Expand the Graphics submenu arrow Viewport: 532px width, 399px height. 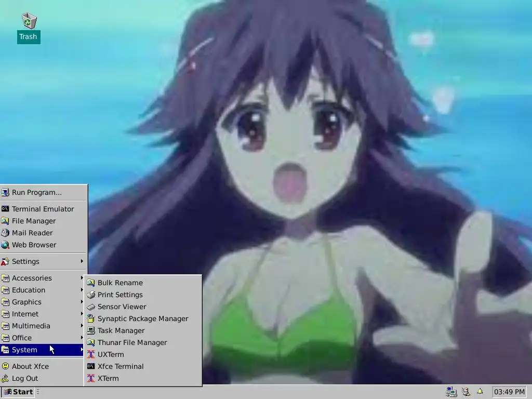82,302
